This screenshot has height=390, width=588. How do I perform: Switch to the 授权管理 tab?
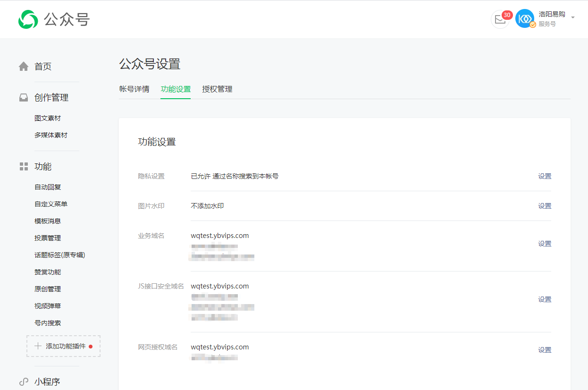coord(217,89)
